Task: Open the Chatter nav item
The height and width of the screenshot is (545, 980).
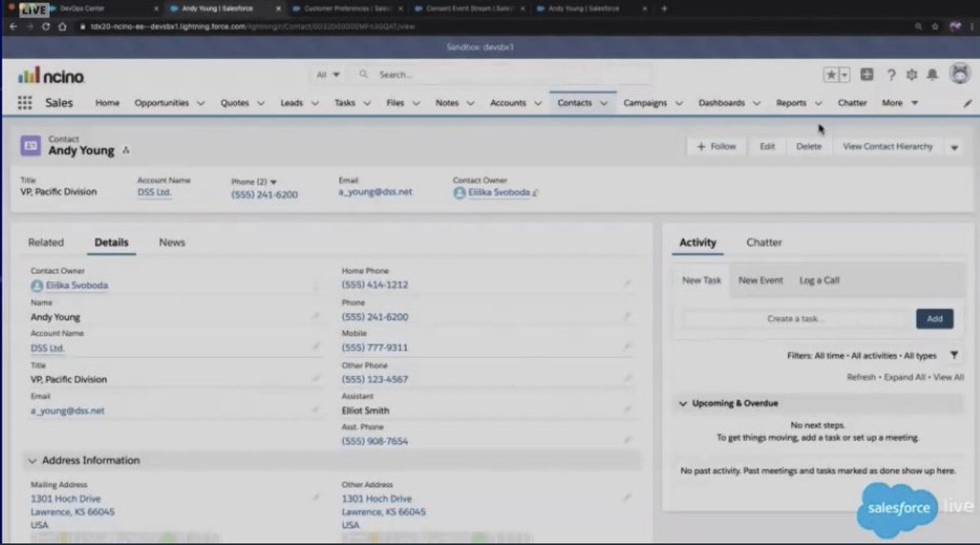Action: [853, 103]
